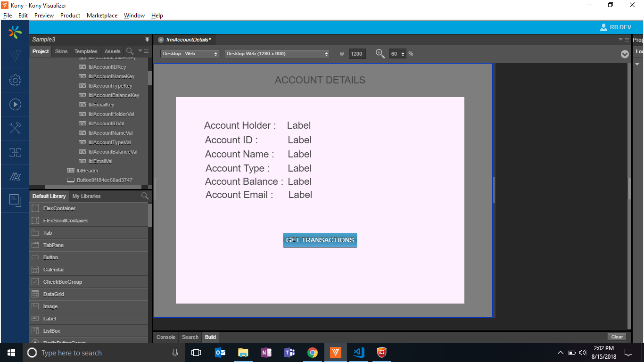
Task: Click the Clear button in console panel
Action: 617,337
